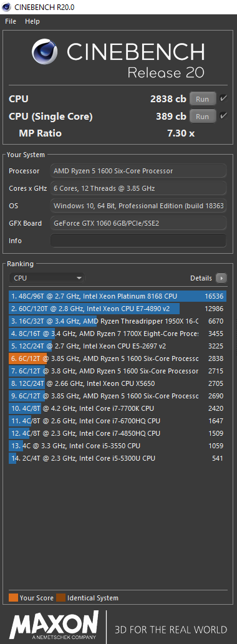Toggle the CPU (Single Core) test checkbox
Screen dimensions: 237x644
[223, 116]
